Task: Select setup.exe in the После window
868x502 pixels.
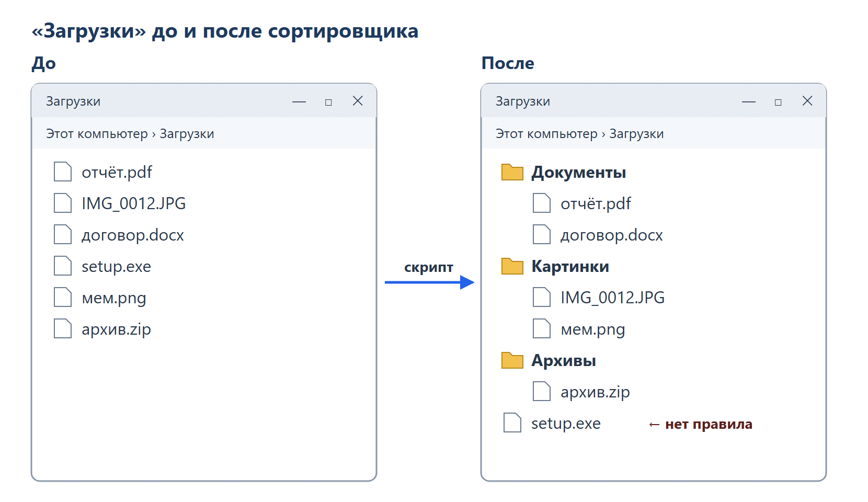Action: tap(566, 424)
